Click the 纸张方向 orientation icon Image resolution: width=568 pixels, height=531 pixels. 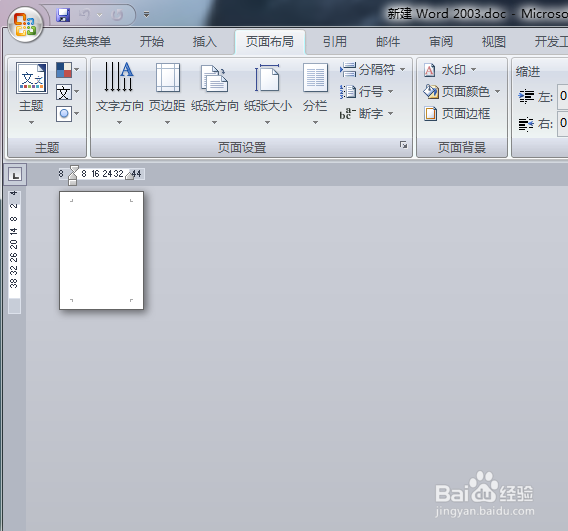click(214, 78)
